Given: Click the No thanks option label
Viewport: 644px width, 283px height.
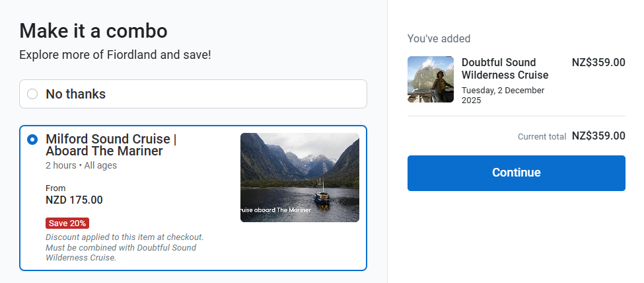Looking at the screenshot, I should click(x=75, y=94).
